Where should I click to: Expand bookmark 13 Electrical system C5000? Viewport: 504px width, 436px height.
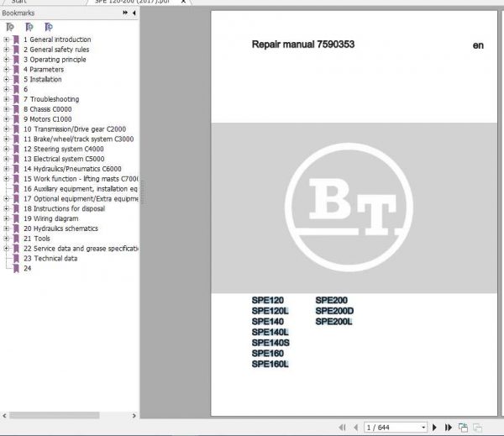point(6,159)
